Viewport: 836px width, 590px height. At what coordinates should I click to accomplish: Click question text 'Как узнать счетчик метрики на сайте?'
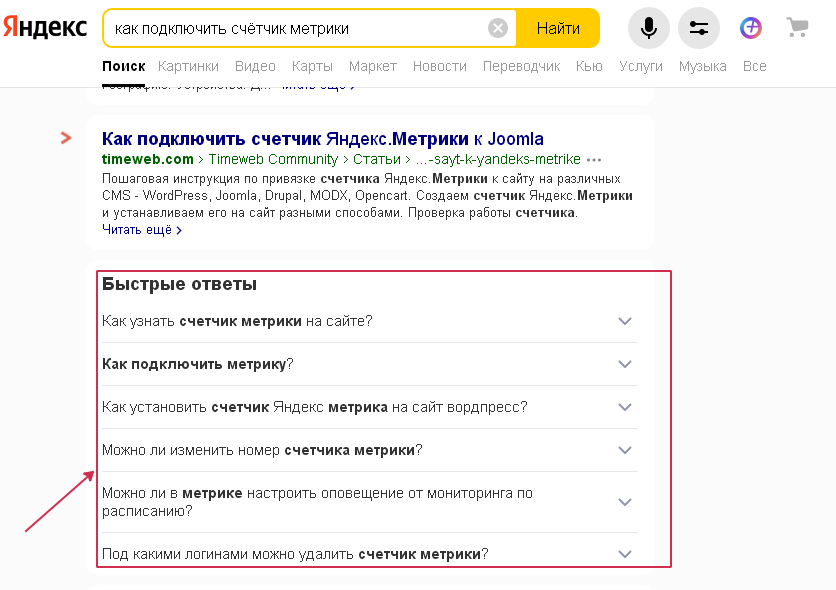[237, 321]
